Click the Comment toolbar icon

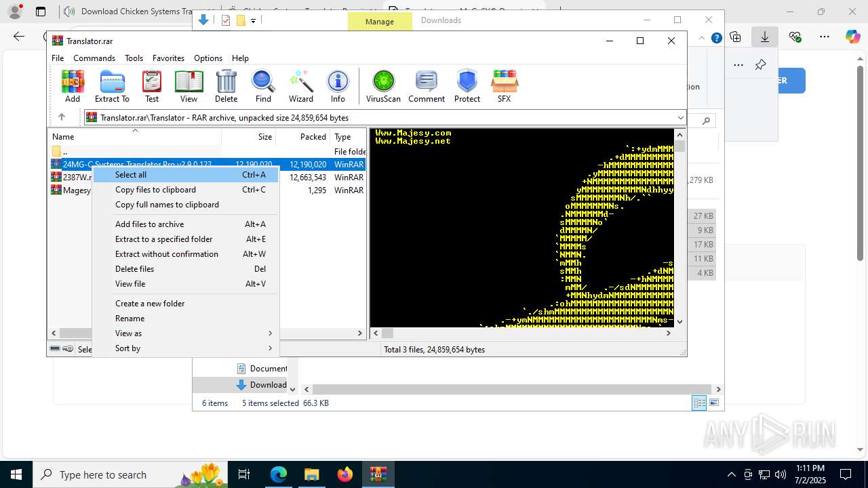pyautogui.click(x=427, y=86)
